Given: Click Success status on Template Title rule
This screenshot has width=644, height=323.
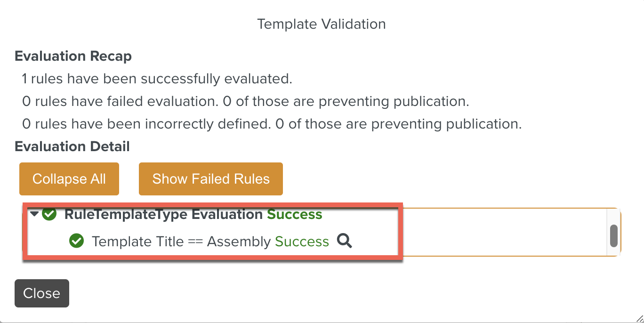Looking at the screenshot, I should pyautogui.click(x=302, y=242).
